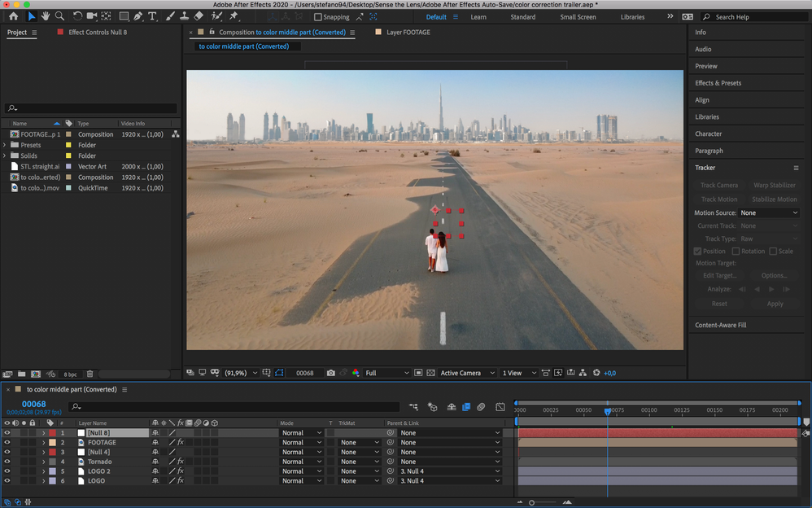Open the resolution dropdown showing Full
Screen dimensions: 812x508
tap(387, 373)
